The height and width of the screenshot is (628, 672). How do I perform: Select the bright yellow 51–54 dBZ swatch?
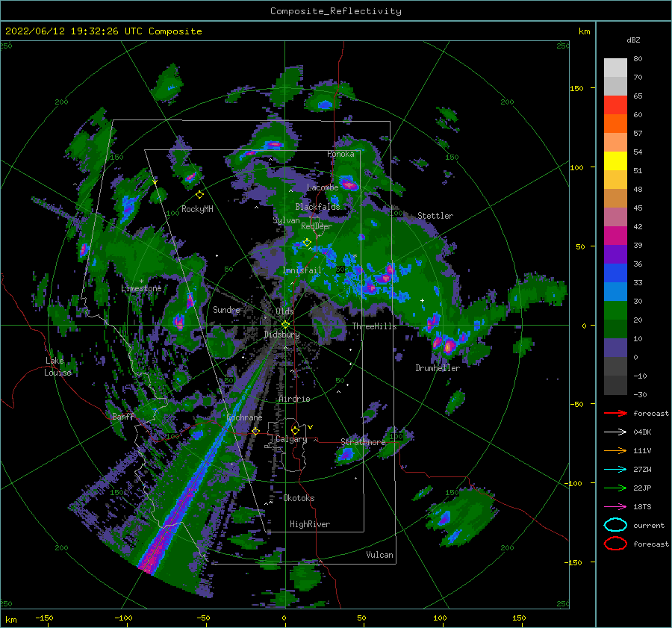(615, 161)
